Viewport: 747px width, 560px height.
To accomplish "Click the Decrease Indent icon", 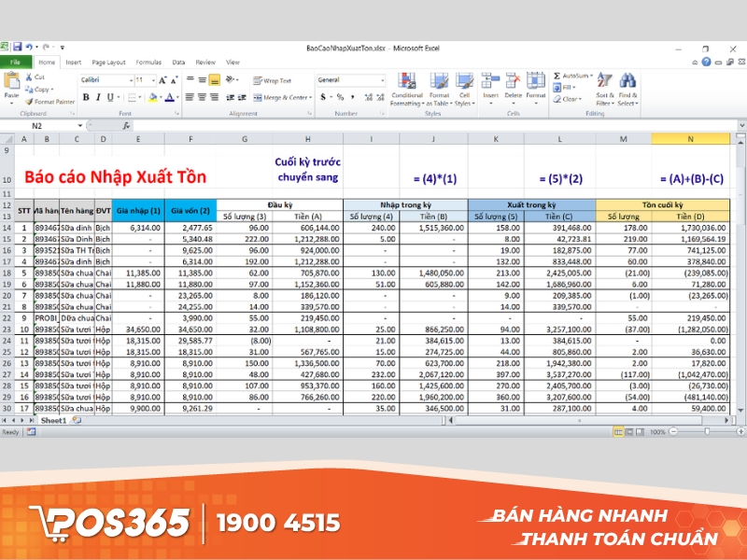I will pyautogui.click(x=230, y=97).
